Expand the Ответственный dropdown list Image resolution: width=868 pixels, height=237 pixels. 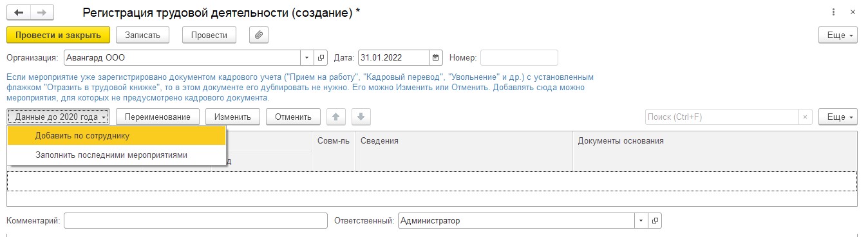click(641, 220)
